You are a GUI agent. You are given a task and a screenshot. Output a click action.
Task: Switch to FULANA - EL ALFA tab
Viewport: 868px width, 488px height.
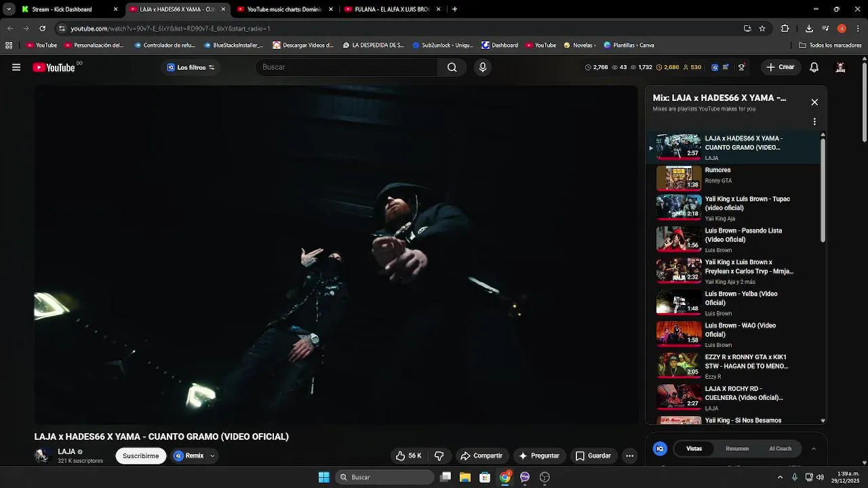tap(393, 9)
